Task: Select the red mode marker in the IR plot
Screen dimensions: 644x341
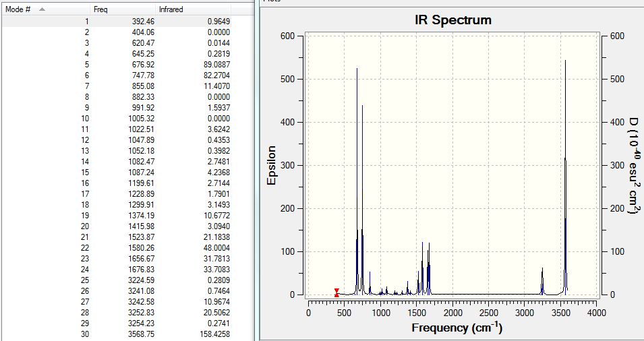Action: point(336,292)
